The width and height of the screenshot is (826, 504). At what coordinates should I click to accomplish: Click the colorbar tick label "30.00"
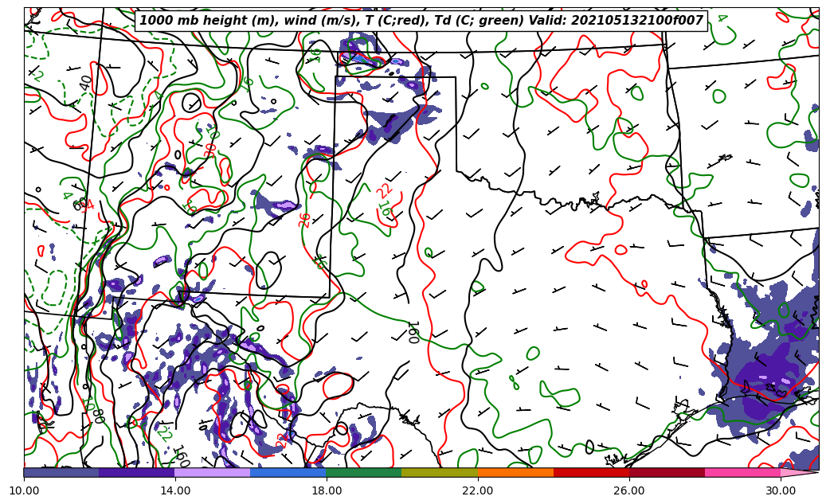point(781,490)
